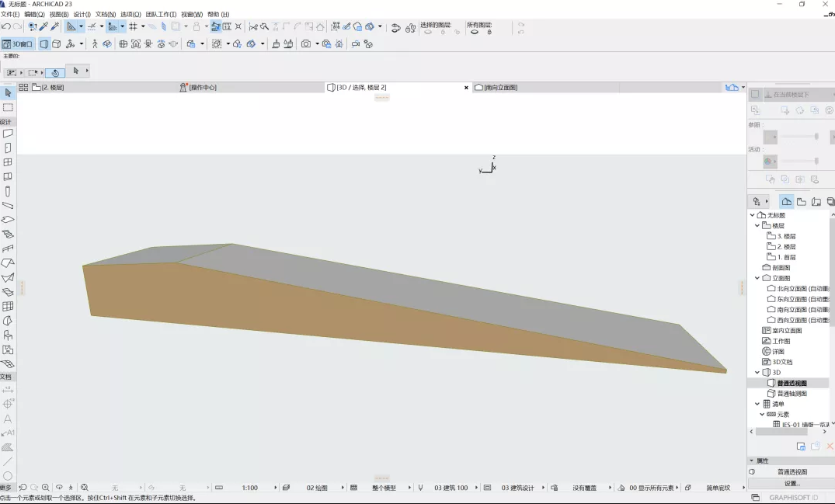This screenshot has width=835, height=504.
Task: Click the eyedropper pick-up parameters icon
Action: point(43,27)
